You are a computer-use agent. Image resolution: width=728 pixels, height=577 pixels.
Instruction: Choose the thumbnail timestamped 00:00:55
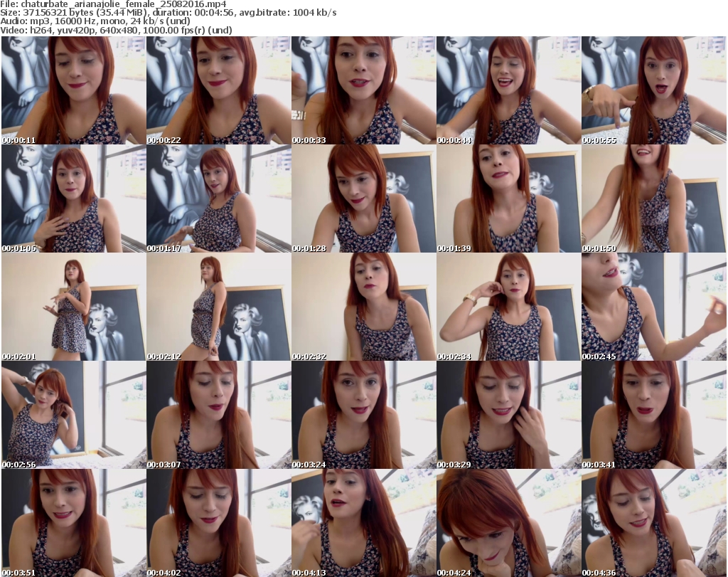[654, 90]
